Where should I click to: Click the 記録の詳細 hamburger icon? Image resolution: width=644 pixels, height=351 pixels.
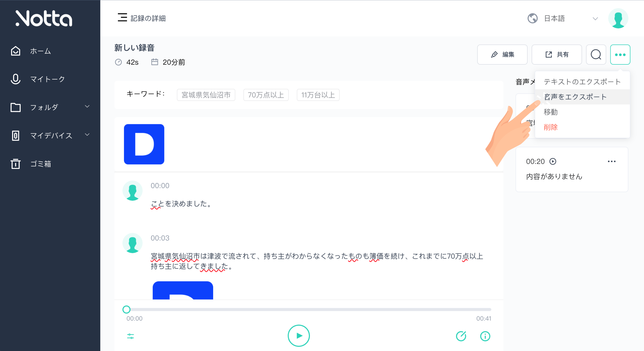(122, 18)
